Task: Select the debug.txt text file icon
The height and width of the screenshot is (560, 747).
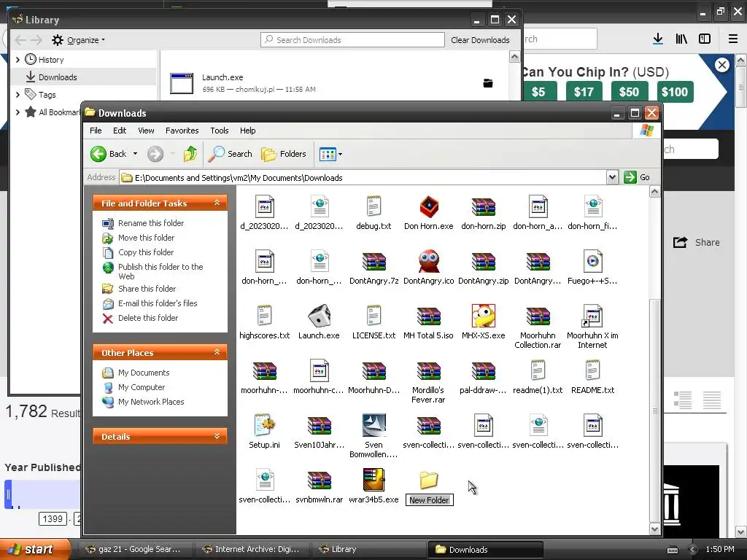Action: coord(373,206)
